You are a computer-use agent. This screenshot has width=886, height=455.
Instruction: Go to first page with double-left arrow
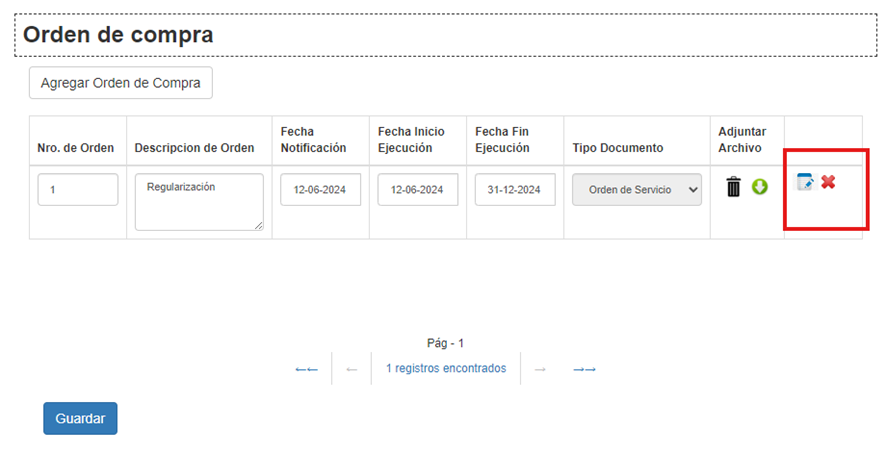[x=306, y=369]
